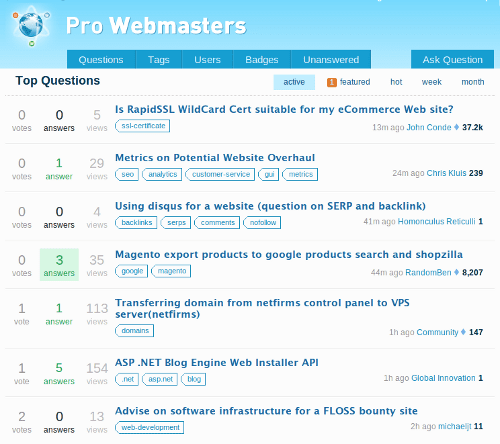
Task: Sort top questions by hot
Action: [x=396, y=82]
